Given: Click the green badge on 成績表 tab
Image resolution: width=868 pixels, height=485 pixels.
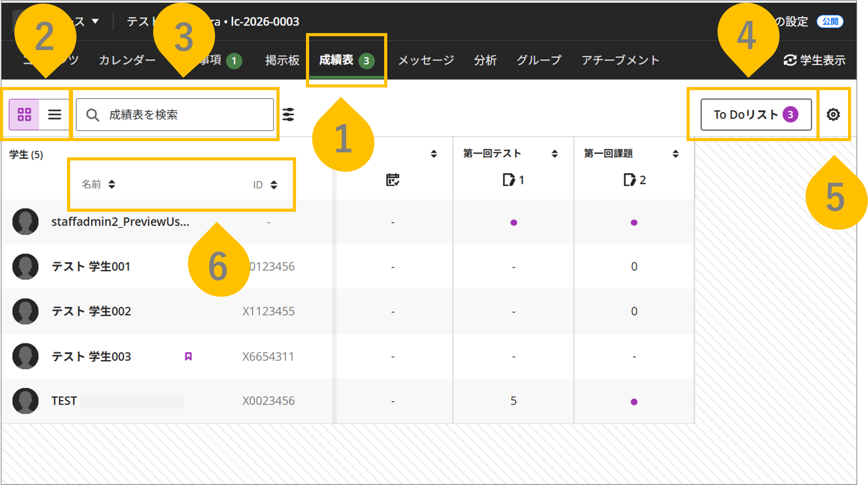Looking at the screenshot, I should 367,61.
